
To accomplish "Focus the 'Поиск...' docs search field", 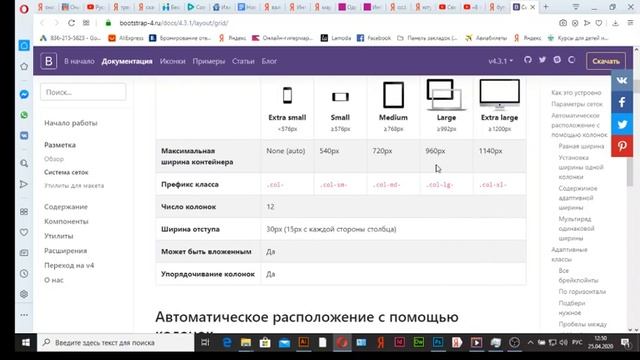I will pos(83,92).
